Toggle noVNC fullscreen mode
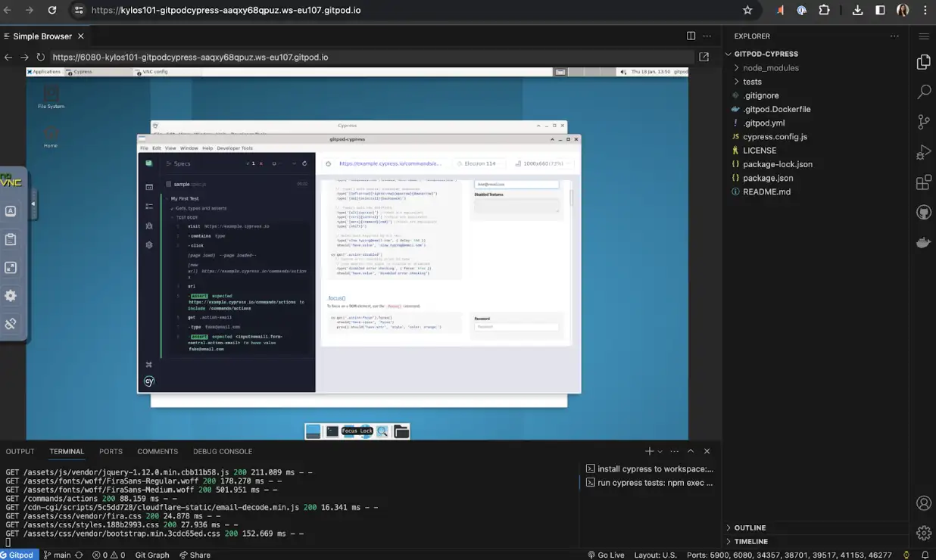 [x=11, y=268]
